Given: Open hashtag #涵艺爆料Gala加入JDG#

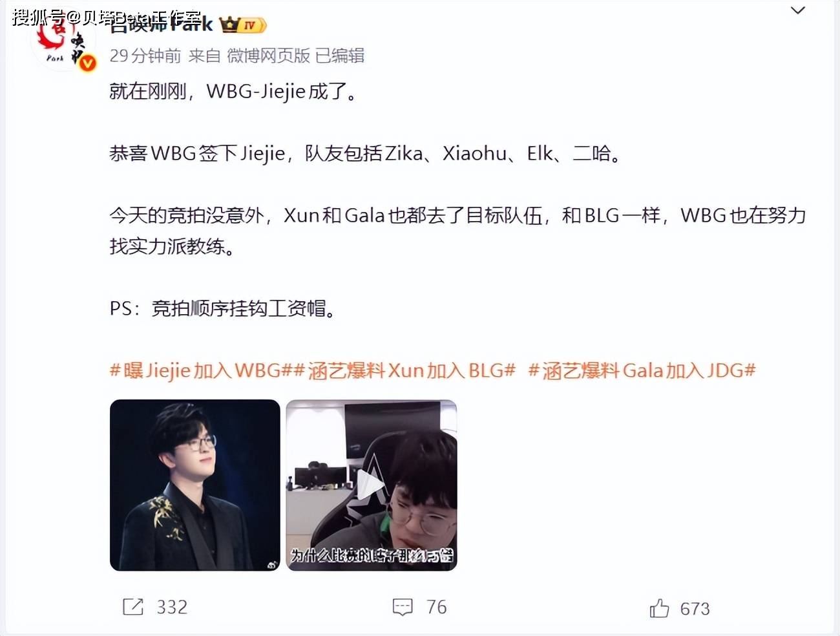Looking at the screenshot, I should (x=642, y=370).
